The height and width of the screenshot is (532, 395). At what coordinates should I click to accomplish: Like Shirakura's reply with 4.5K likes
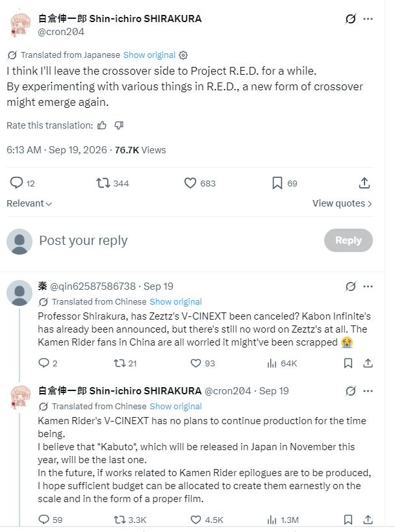(x=207, y=520)
